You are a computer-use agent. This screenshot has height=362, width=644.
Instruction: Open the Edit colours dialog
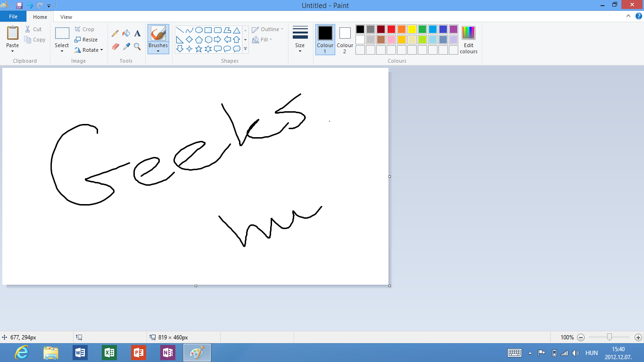coord(468,40)
